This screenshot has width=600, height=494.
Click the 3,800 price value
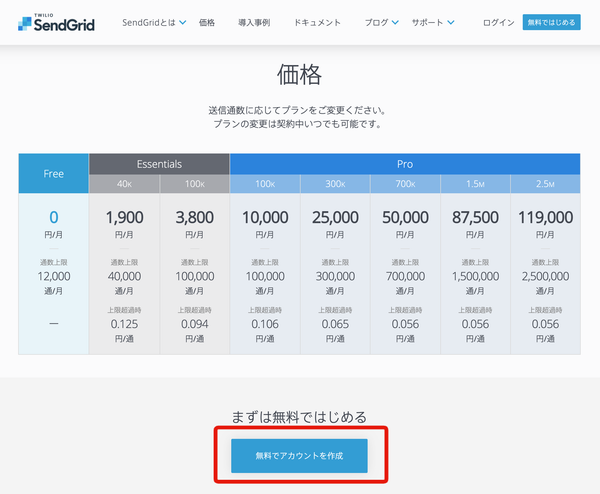pyautogui.click(x=195, y=218)
